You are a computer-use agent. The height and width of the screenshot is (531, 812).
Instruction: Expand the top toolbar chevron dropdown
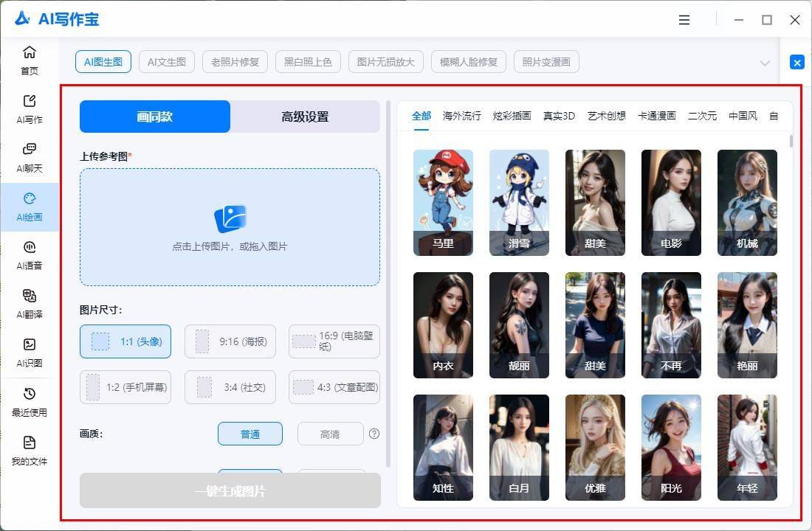(765, 63)
